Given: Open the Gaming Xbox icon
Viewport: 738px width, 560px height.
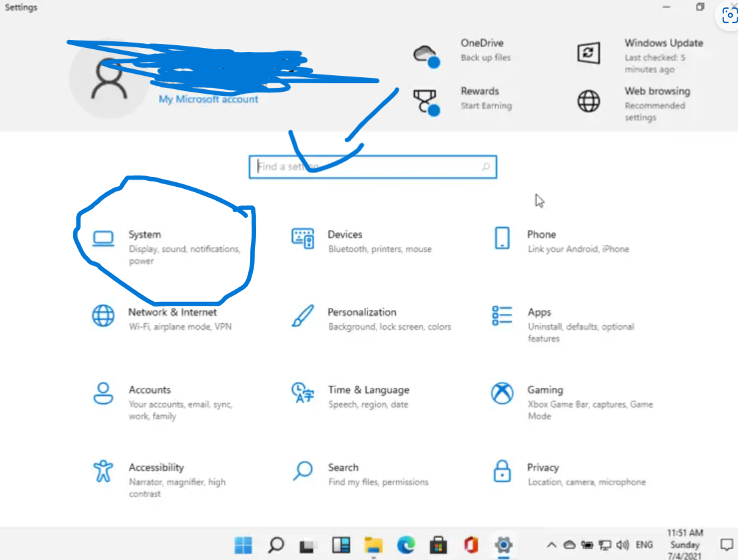Looking at the screenshot, I should tap(502, 394).
